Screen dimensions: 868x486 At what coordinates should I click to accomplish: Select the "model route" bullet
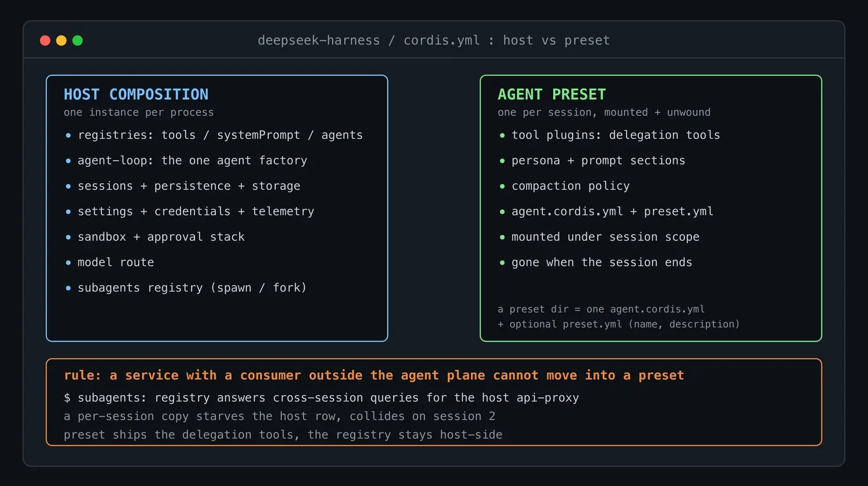coord(116,263)
